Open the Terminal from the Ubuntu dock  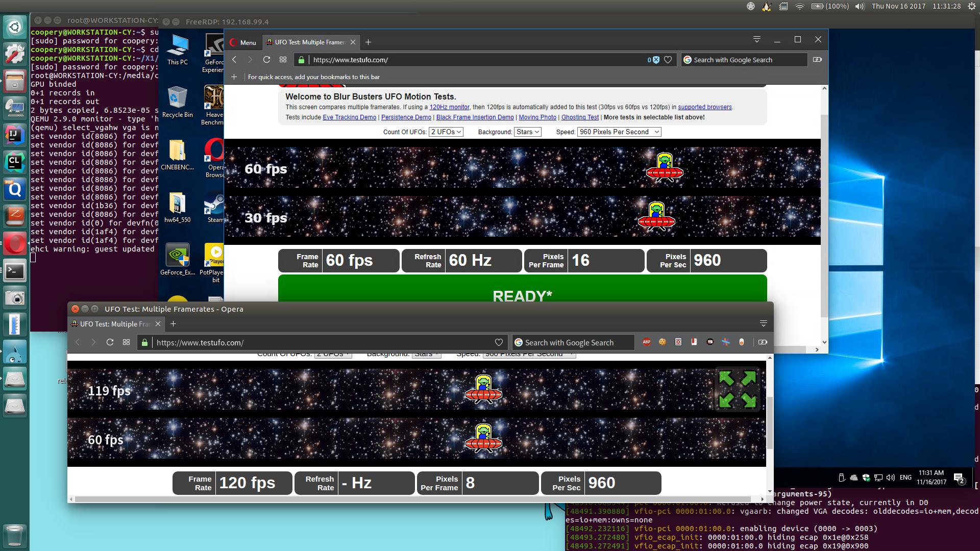pyautogui.click(x=15, y=270)
